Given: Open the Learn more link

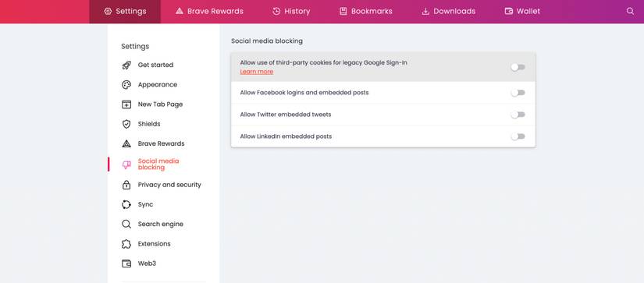Looking at the screenshot, I should click(257, 72).
